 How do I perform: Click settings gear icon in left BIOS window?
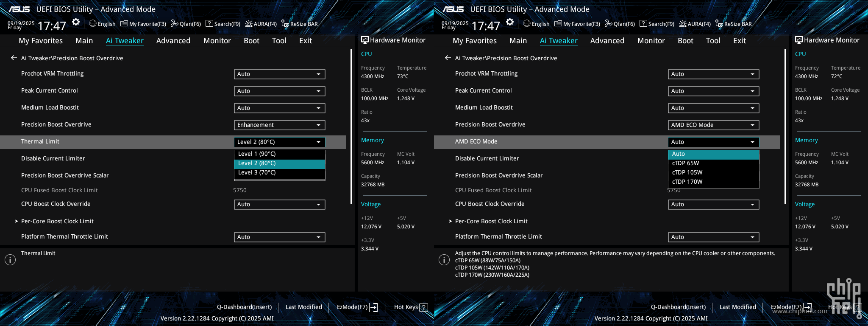click(x=76, y=22)
